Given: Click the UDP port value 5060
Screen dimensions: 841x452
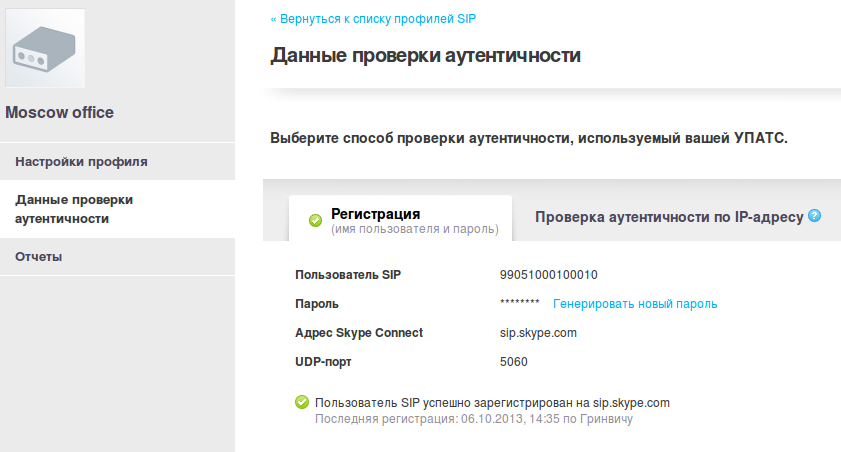Looking at the screenshot, I should point(513,362).
